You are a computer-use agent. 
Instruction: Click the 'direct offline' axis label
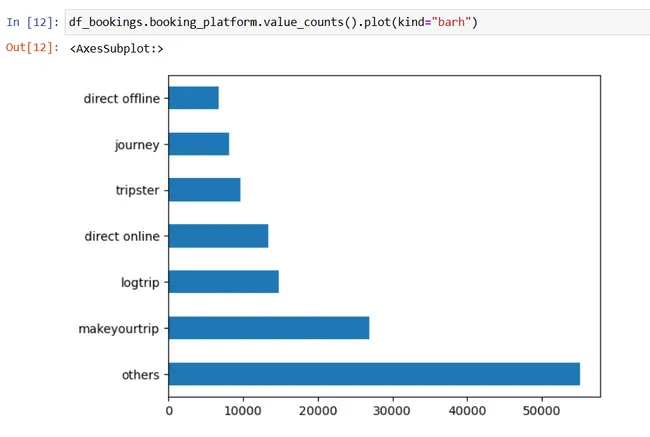point(121,99)
